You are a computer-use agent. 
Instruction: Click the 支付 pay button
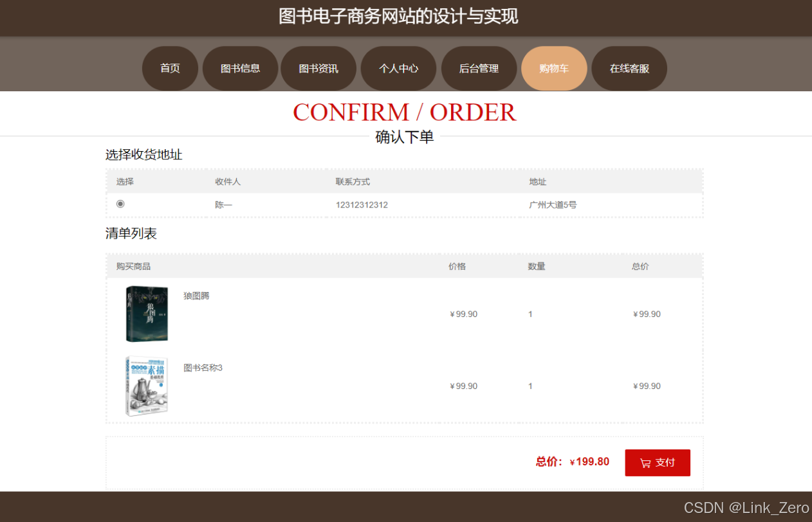[658, 463]
